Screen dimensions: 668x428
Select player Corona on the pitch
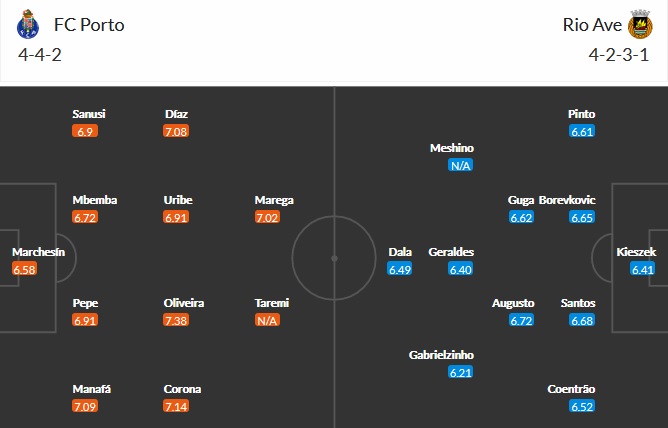pos(184,390)
